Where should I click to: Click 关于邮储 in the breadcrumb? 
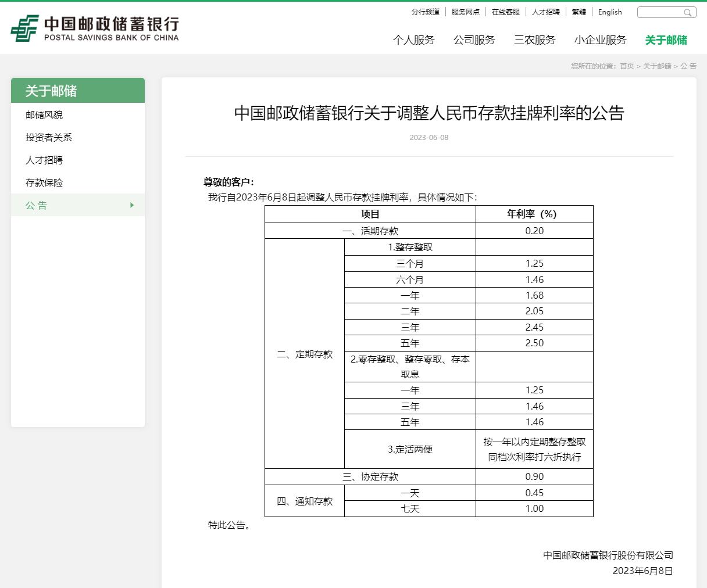[x=656, y=66]
